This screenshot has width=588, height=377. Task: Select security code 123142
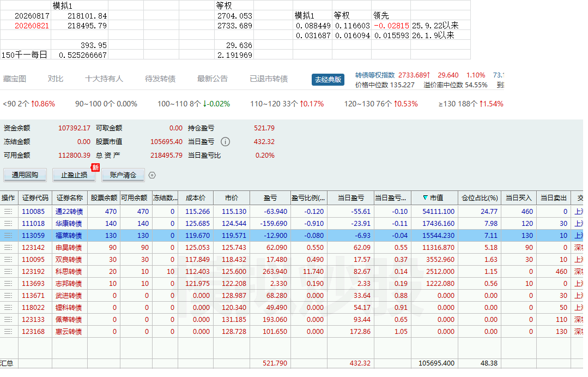tap(33, 248)
